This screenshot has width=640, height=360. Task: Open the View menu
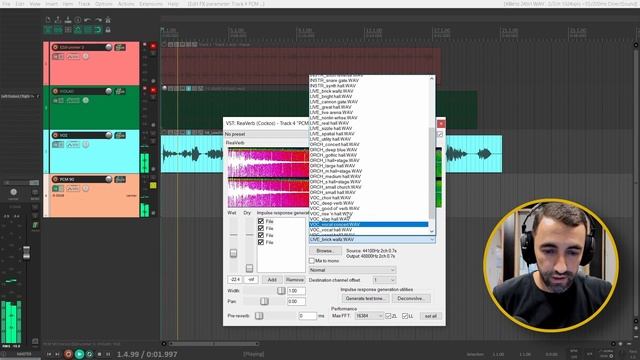[35, 4]
